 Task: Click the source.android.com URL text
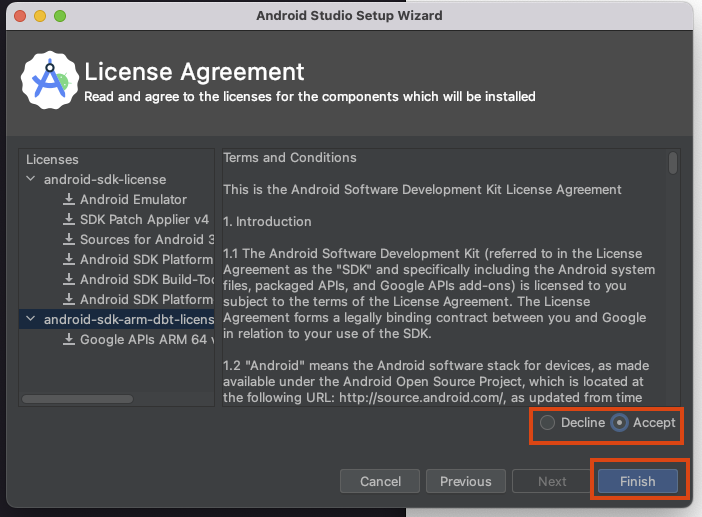[422, 397]
